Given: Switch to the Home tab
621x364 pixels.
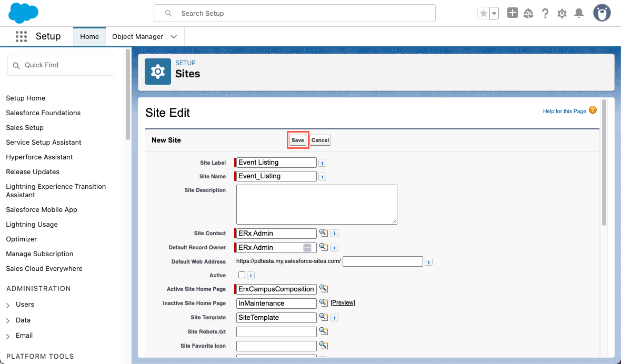Looking at the screenshot, I should point(89,37).
